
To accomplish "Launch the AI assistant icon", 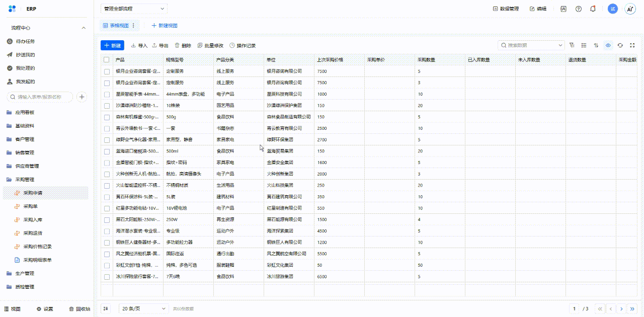I will (630, 9).
